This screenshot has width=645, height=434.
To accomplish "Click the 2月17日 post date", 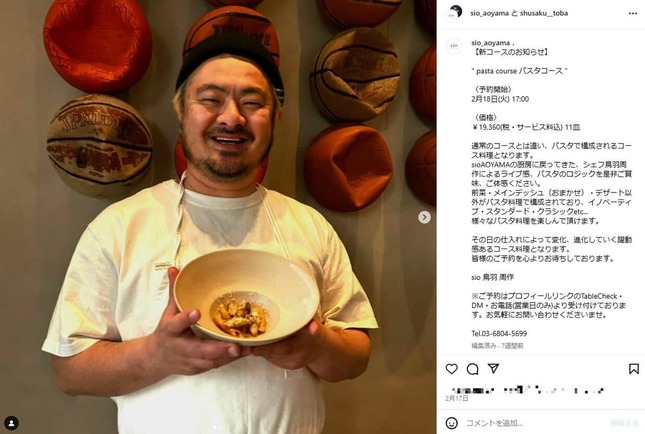I will 457,398.
